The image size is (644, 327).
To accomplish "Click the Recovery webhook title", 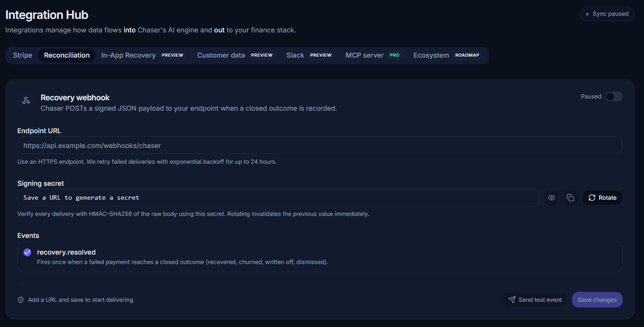I will [75, 98].
